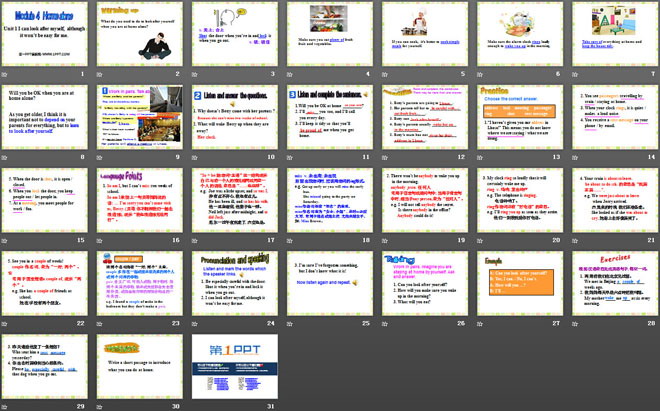The height and width of the screenshot is (411, 660).
Task: Click the animation star icon under slide 8
Action: click(5, 157)
